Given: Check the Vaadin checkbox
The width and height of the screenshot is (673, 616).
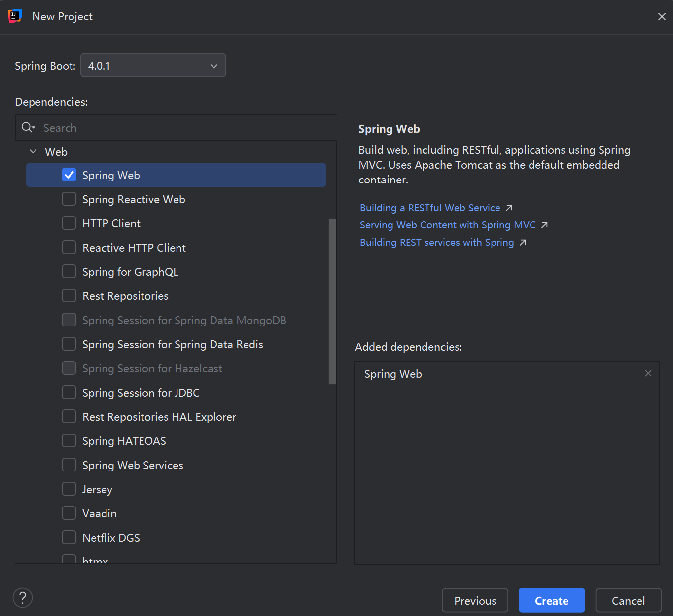Looking at the screenshot, I should [x=69, y=513].
